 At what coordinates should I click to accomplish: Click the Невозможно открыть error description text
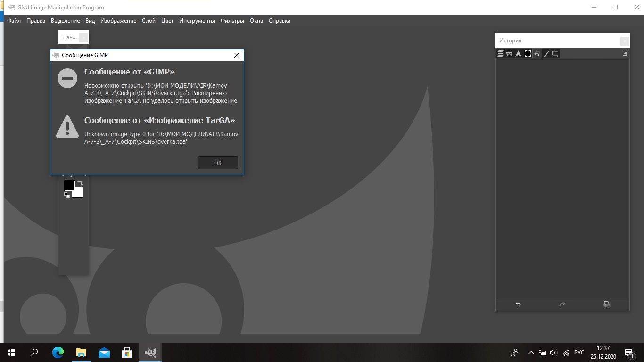point(161,93)
